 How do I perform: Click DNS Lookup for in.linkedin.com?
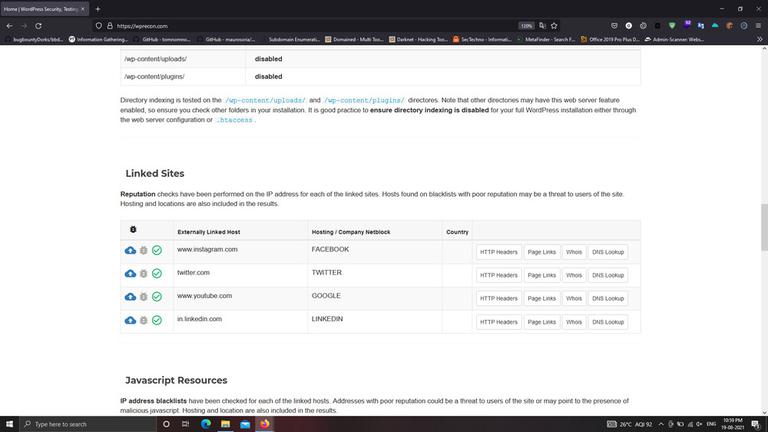coord(608,322)
